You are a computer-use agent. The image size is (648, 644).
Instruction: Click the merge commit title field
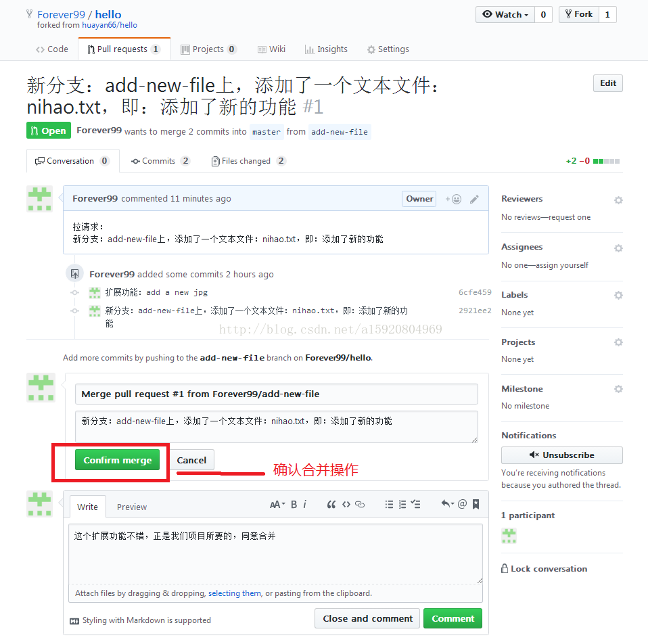coord(277,394)
